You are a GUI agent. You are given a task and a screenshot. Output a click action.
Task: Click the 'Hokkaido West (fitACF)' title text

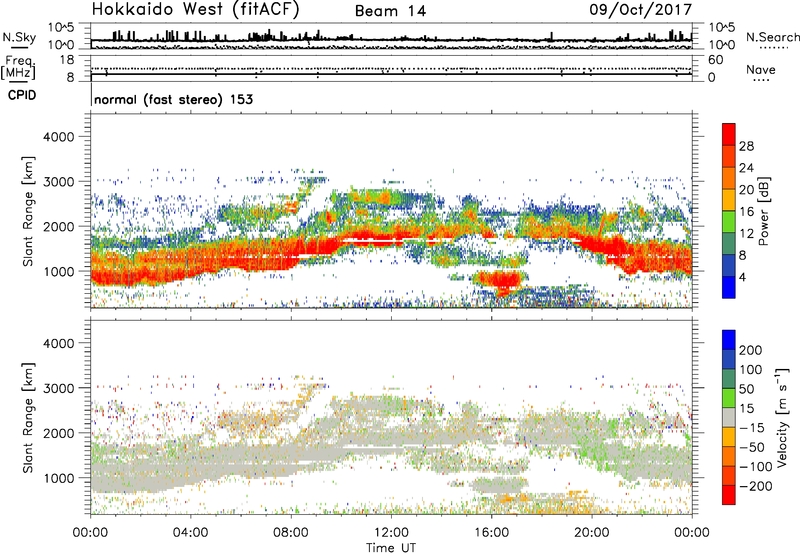pyautogui.click(x=195, y=9)
